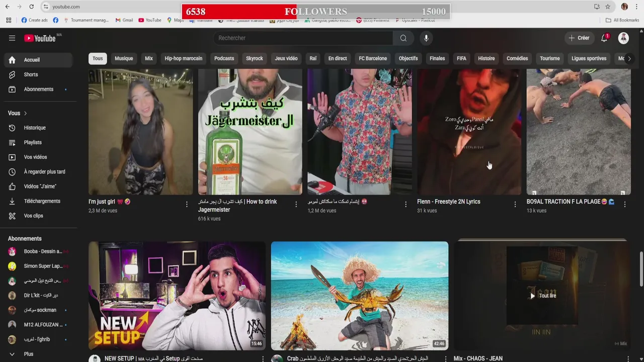The width and height of the screenshot is (644, 362).
Task: Open Playlists in sidebar
Action: click(x=38, y=142)
